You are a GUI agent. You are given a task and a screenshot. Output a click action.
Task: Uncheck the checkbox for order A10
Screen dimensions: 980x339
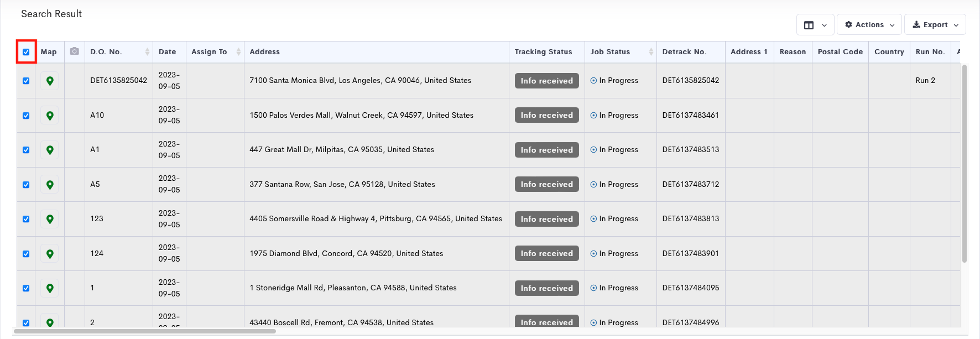[x=26, y=116]
